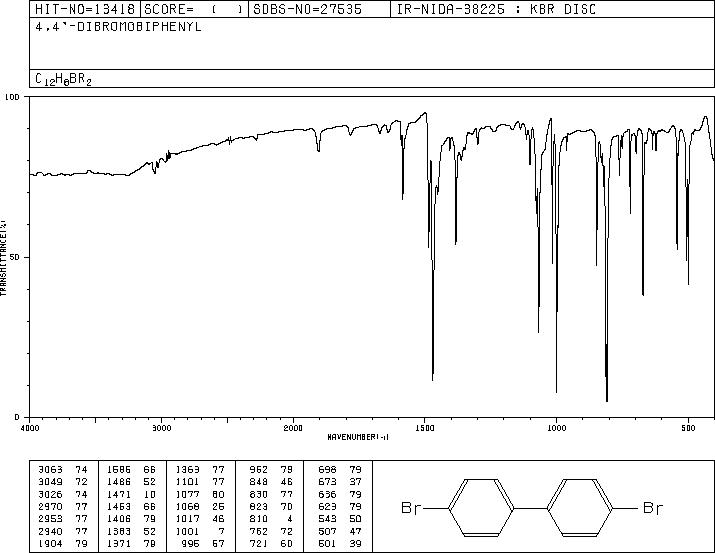The image size is (715, 553).
Task: Select the compound name 4,4'-DIBROMOBIPHENYL
Action: click(x=118, y=27)
